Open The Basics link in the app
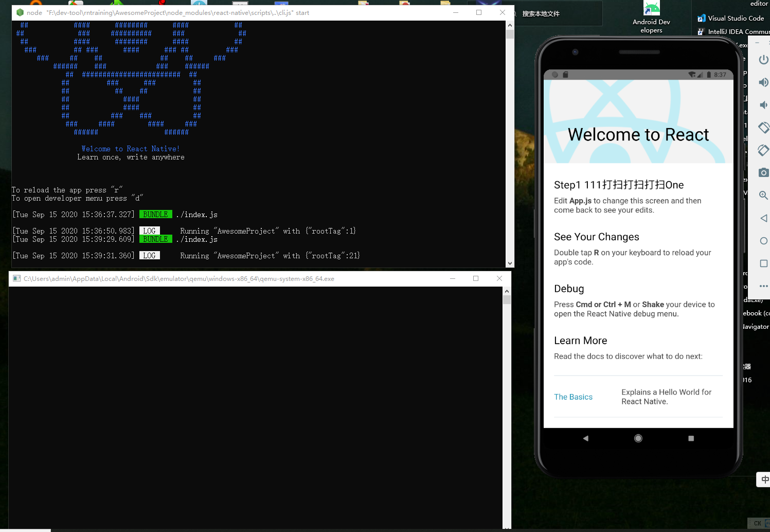770x532 pixels. point(573,397)
